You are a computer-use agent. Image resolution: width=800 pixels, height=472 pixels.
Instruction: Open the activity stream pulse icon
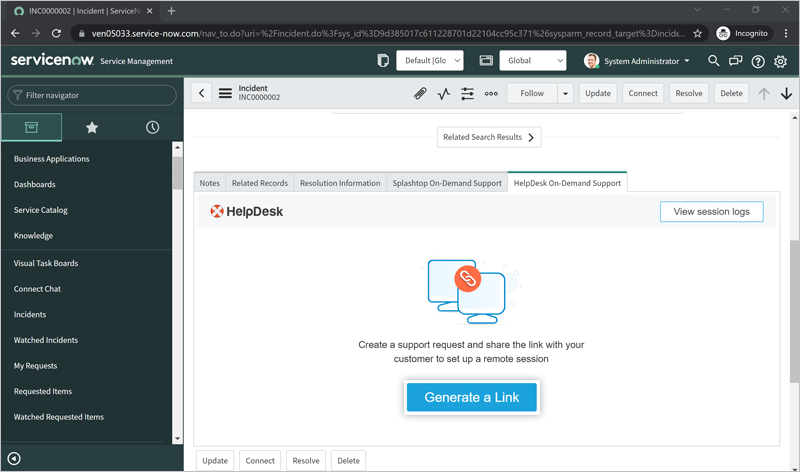444,93
